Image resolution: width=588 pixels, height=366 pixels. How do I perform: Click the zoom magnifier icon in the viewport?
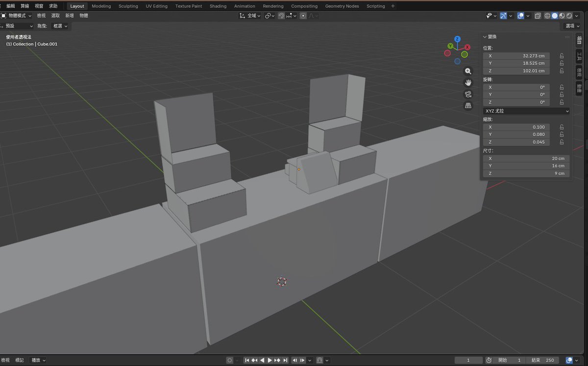click(x=468, y=72)
